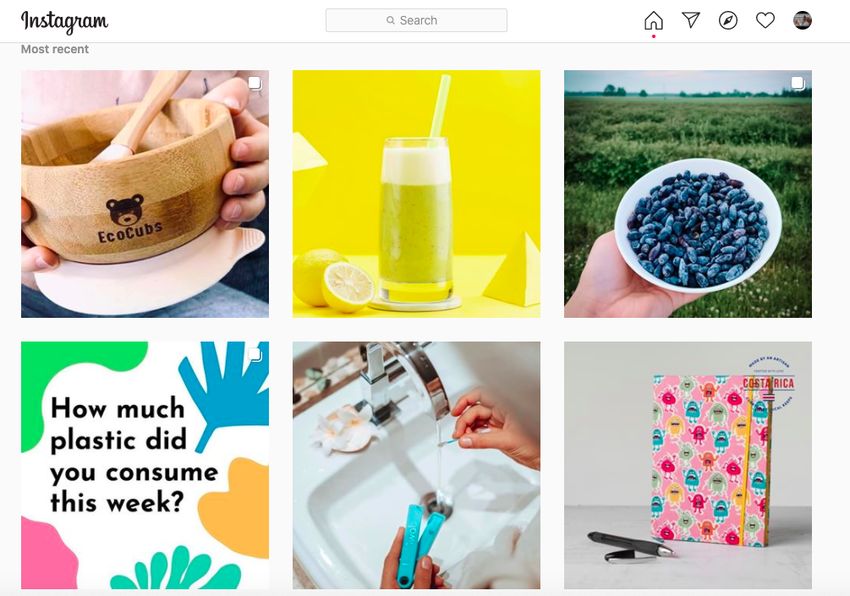Click the Most recent section heading
The width and height of the screenshot is (850, 596).
click(x=55, y=49)
